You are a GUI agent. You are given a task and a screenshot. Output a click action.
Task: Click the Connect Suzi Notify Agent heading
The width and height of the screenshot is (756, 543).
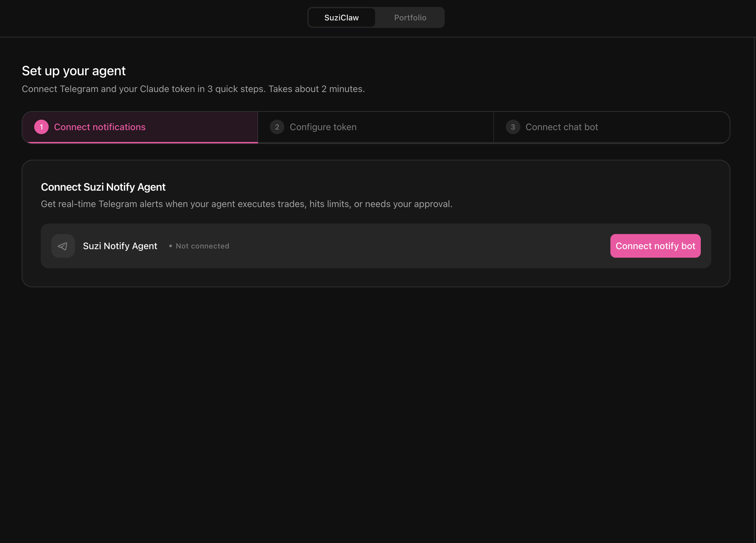tap(103, 187)
